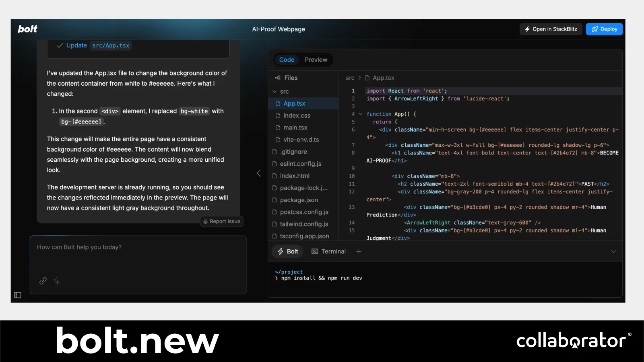Click the lightning icon on Bolt tab
Image resolution: width=644 pixels, height=362 pixels.
tap(281, 251)
